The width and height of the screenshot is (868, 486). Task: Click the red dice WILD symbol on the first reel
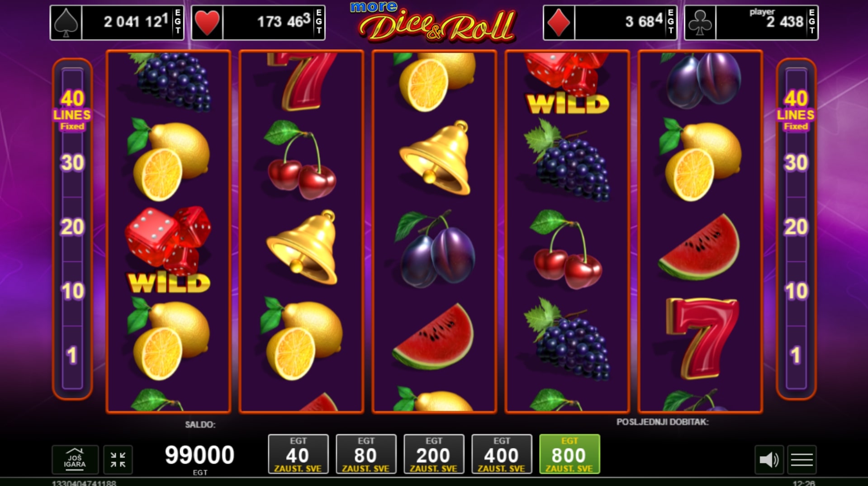168,250
